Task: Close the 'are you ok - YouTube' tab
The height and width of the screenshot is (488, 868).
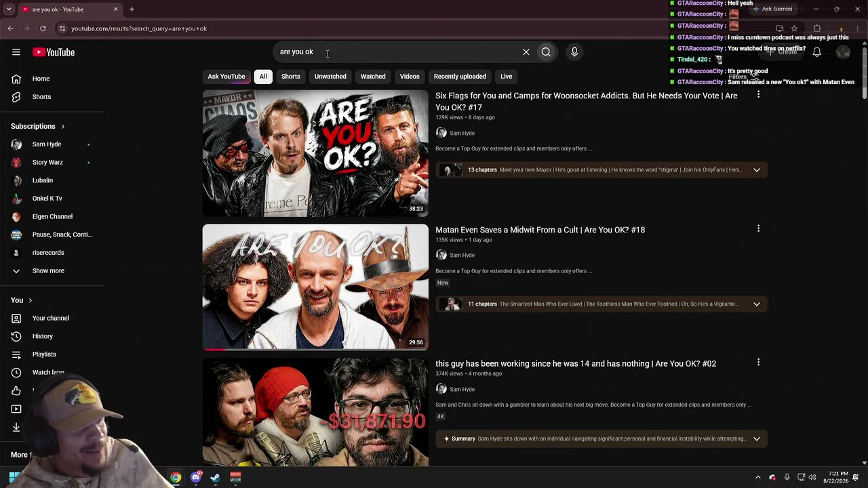Action: click(115, 9)
